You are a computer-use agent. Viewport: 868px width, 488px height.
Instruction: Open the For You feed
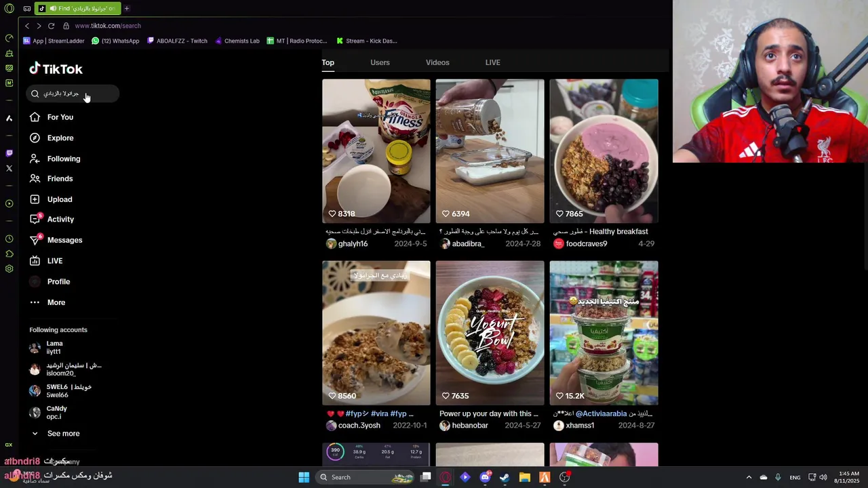pyautogui.click(x=52, y=117)
